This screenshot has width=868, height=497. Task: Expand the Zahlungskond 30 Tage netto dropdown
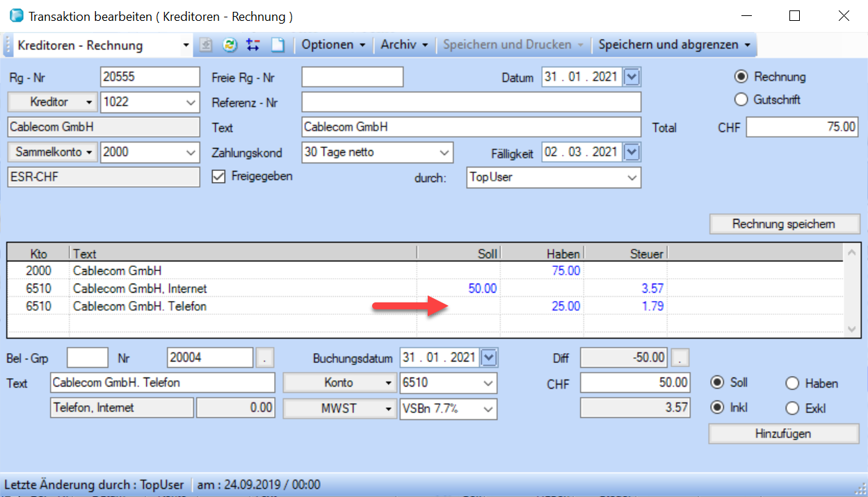click(444, 152)
